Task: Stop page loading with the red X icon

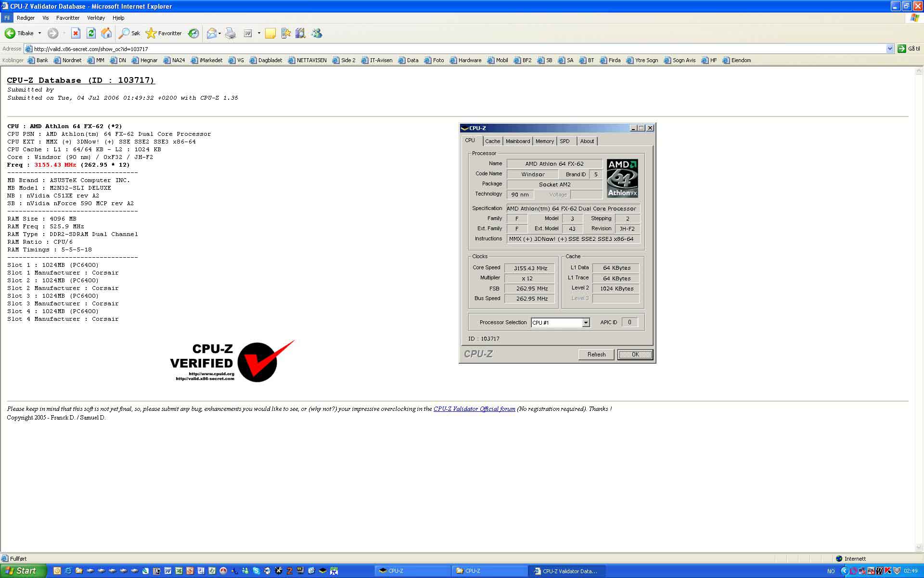Action: coord(76,33)
